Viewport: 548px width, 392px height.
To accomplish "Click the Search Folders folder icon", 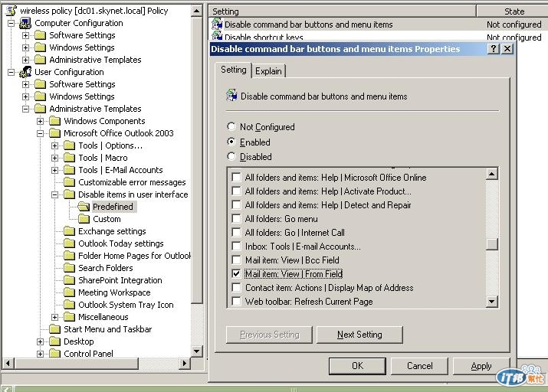I will click(x=69, y=268).
